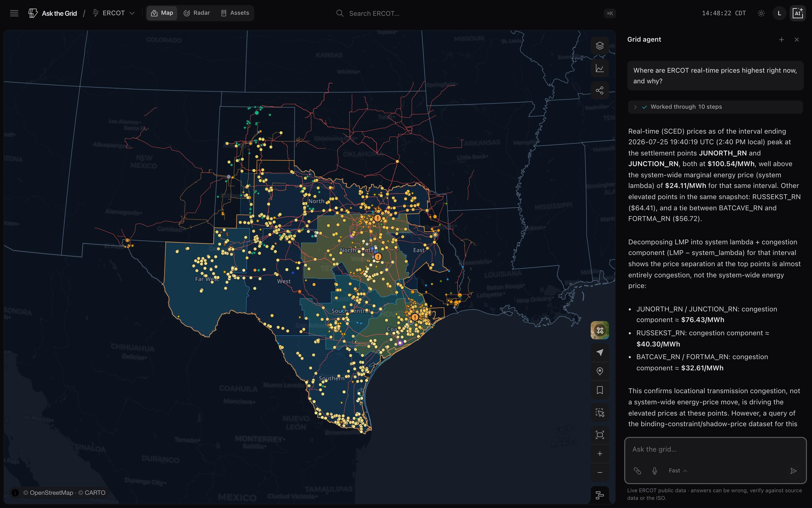The width and height of the screenshot is (812, 508).
Task: Switch to the Assets tab
Action: coord(235,13)
